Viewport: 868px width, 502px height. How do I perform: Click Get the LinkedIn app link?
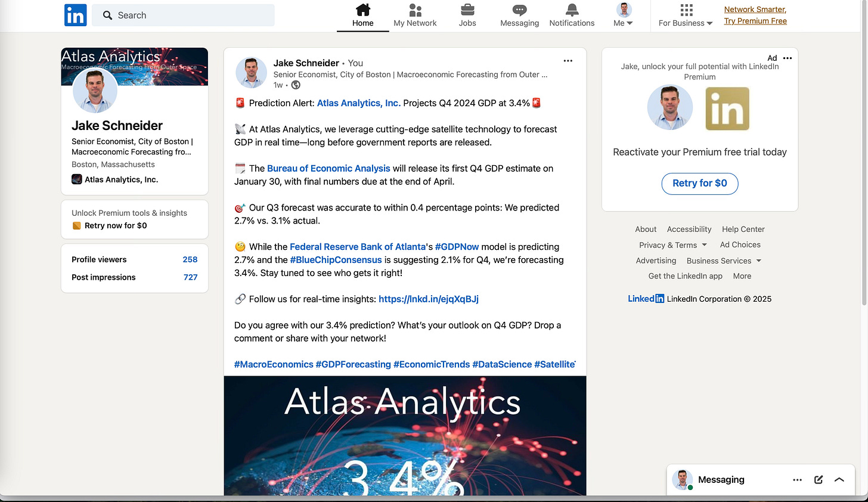click(686, 277)
